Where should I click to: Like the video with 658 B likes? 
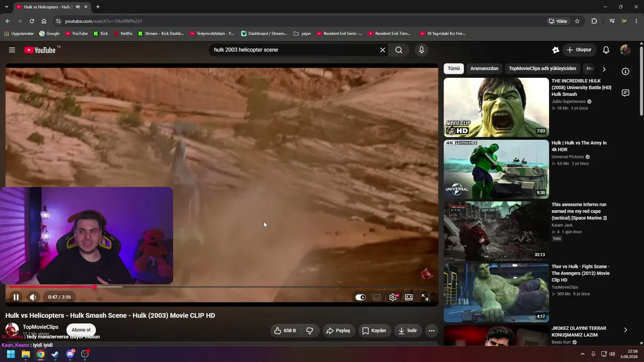285,331
